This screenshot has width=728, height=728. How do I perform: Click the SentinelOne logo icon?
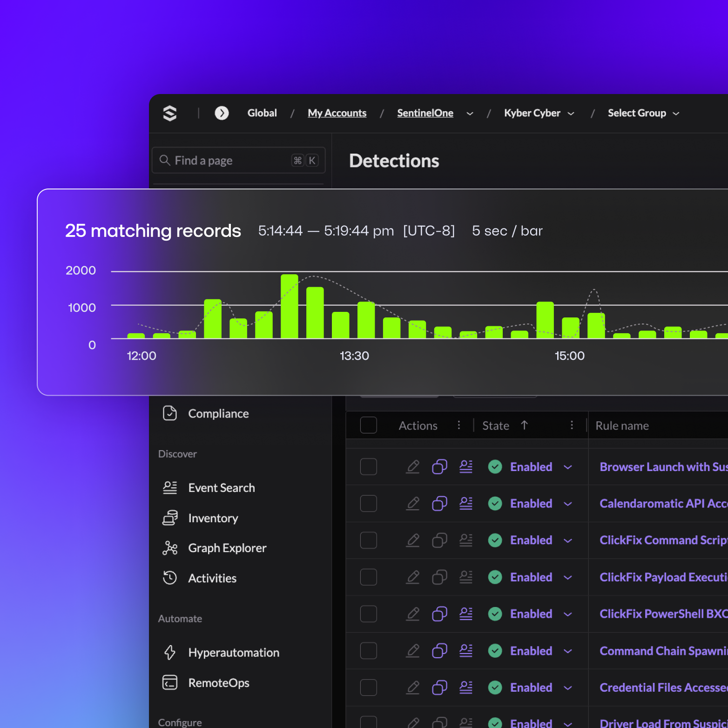tap(170, 113)
